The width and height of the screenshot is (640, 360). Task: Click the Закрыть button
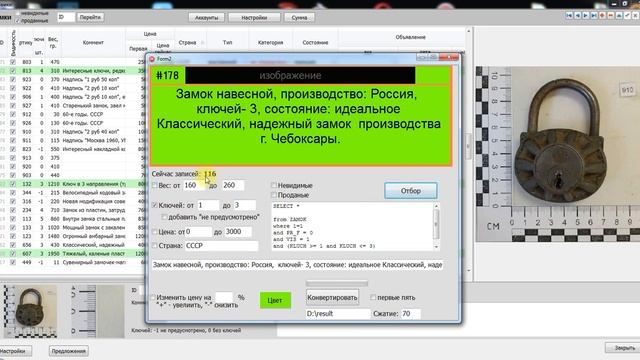pyautogui.click(x=624, y=348)
